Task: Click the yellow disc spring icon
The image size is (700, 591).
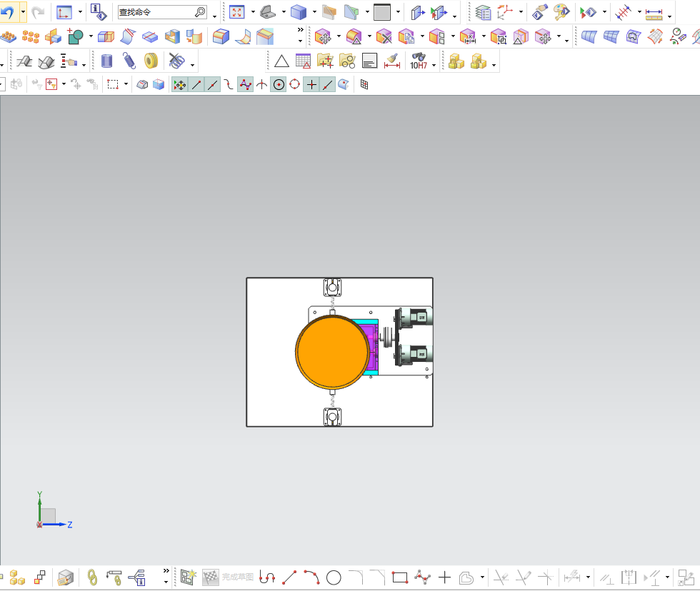Action: pos(151,61)
